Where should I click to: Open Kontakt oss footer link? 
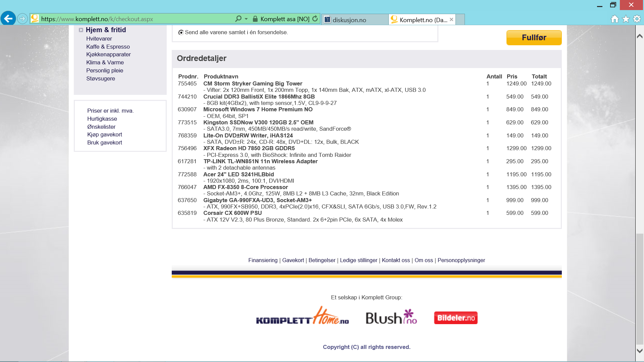[396, 260]
